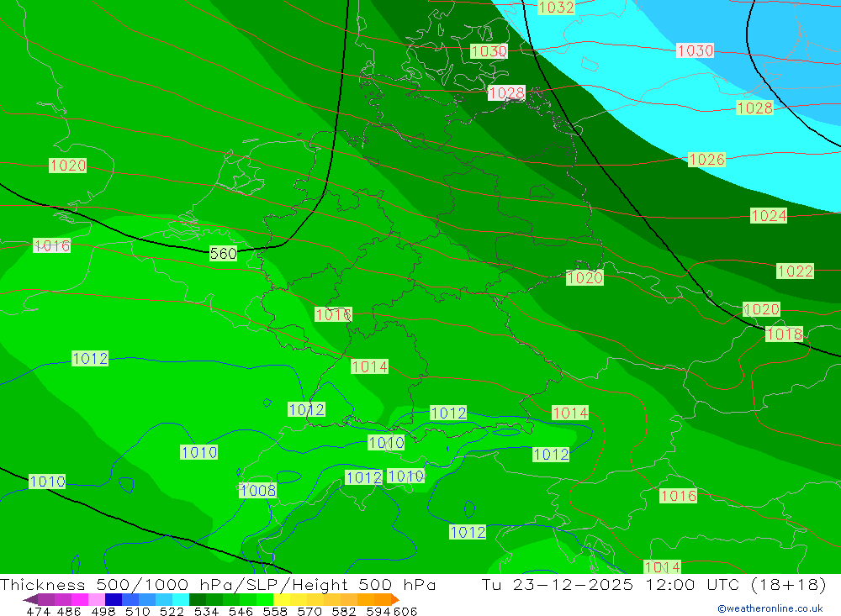Select the 594 legend value
841x616 pixels.
click(378, 611)
